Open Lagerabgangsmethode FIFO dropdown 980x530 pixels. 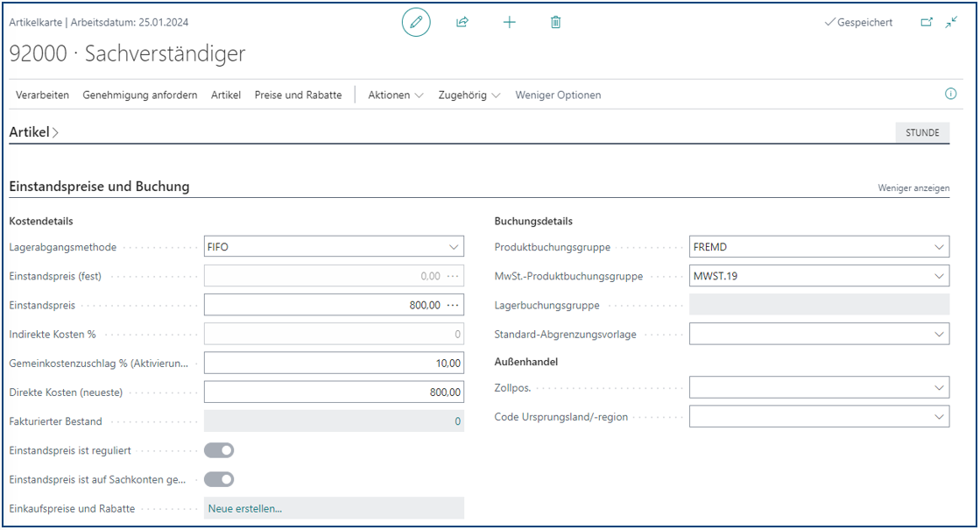(454, 247)
